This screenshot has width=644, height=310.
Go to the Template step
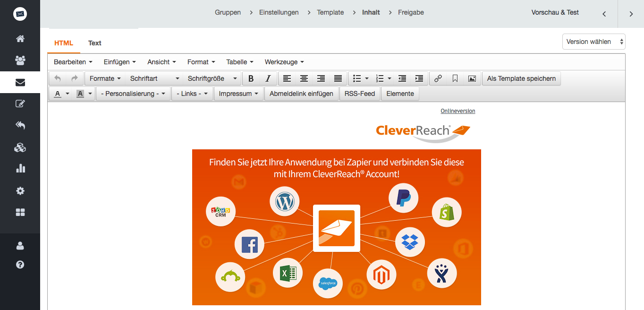click(330, 13)
